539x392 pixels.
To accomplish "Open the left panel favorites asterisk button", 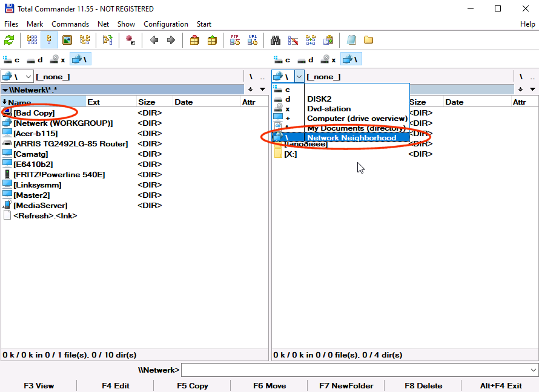I will point(250,90).
